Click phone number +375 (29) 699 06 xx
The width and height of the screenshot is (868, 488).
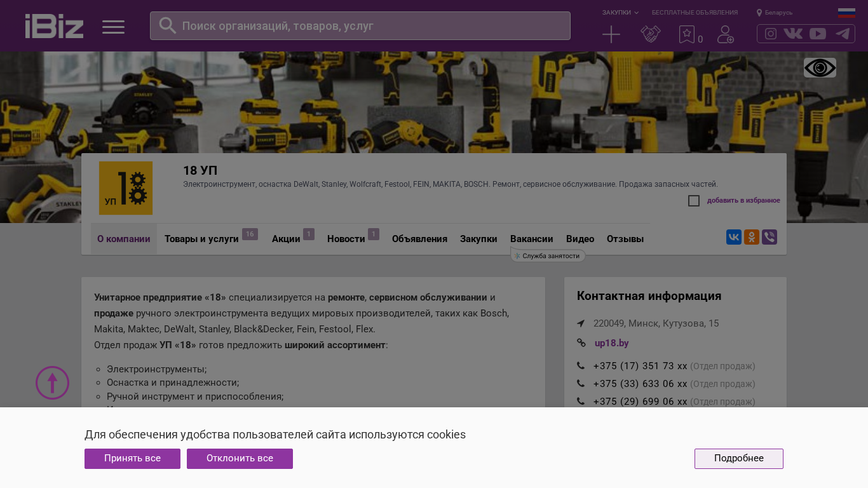(640, 402)
